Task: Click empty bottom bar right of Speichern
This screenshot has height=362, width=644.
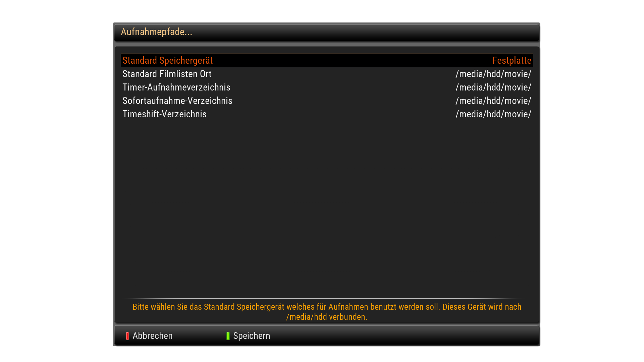Action: pos(402,336)
